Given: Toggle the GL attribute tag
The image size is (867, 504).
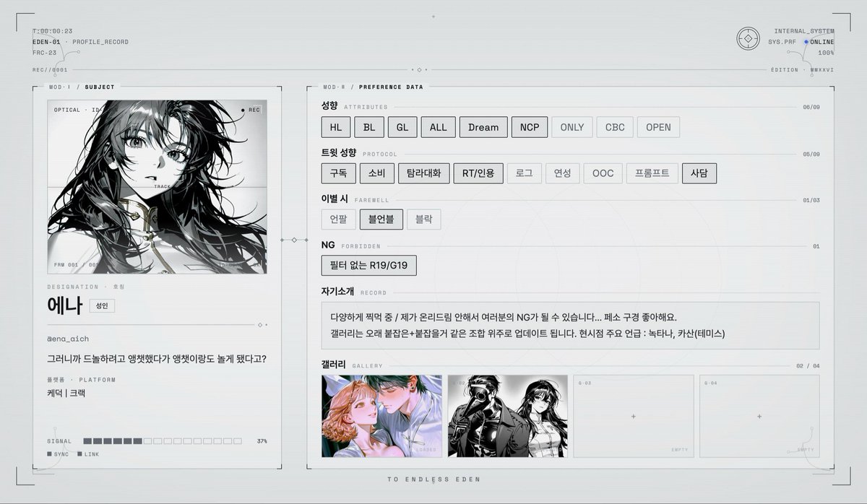Looking at the screenshot, I should click(x=402, y=127).
